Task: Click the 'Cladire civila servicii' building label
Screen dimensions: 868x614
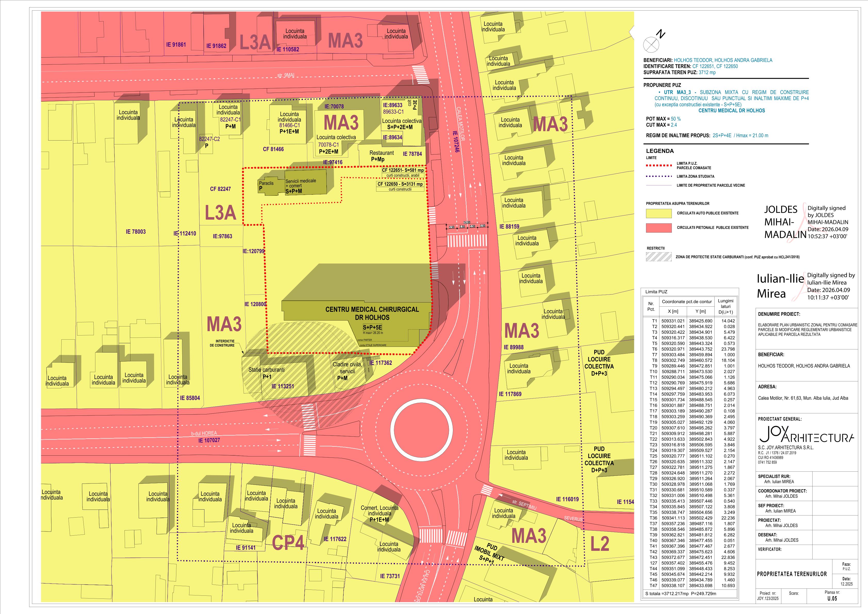Action: [347, 368]
